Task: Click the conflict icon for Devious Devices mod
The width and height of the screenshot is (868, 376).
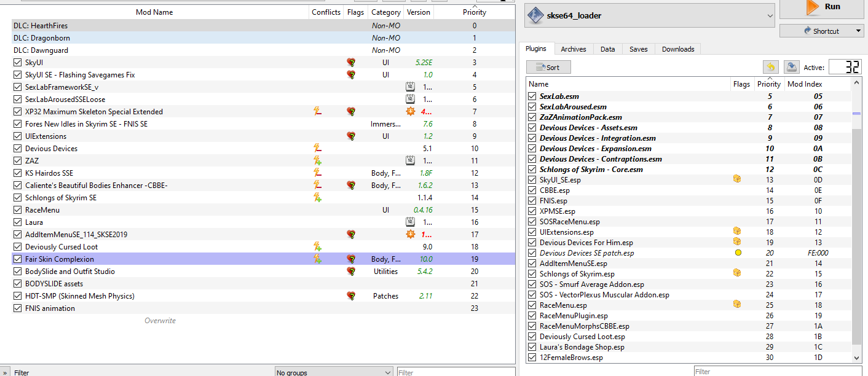Action: [x=318, y=149]
